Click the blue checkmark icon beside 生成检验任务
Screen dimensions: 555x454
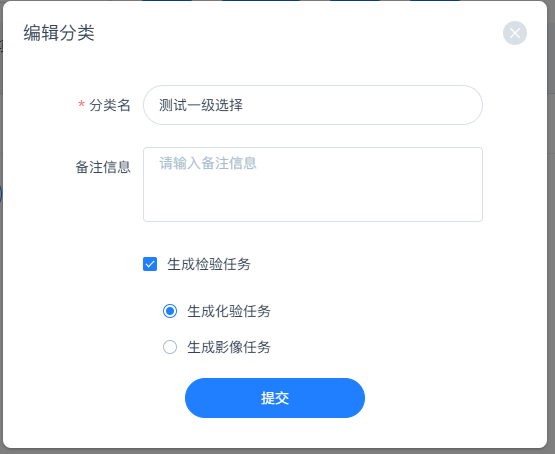[150, 264]
